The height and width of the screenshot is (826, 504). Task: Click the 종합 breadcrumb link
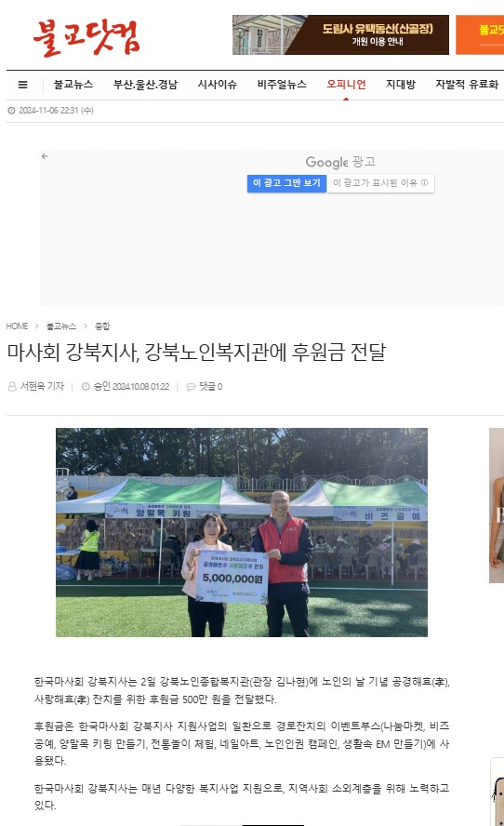click(102, 326)
